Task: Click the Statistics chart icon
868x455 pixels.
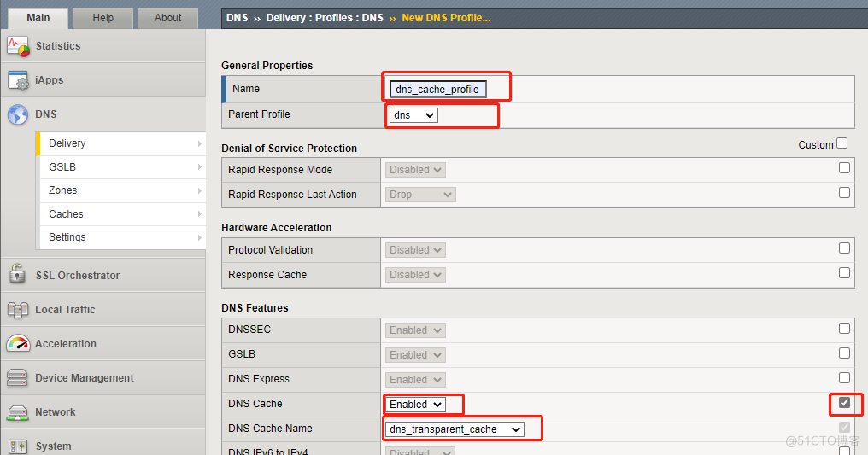Action: point(18,46)
